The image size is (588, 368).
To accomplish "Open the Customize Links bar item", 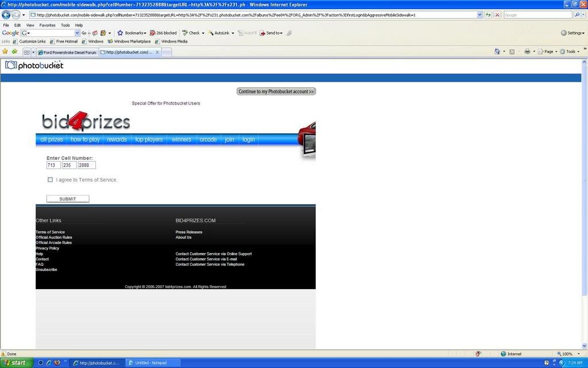I will (29, 41).
